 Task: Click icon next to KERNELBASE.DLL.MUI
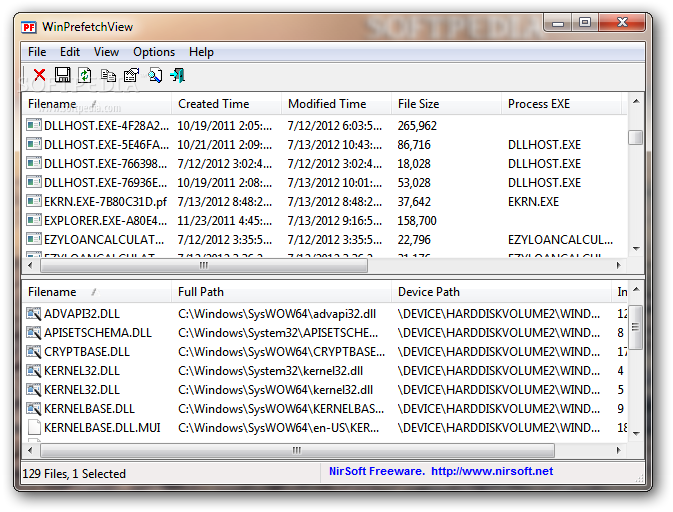tap(34, 427)
